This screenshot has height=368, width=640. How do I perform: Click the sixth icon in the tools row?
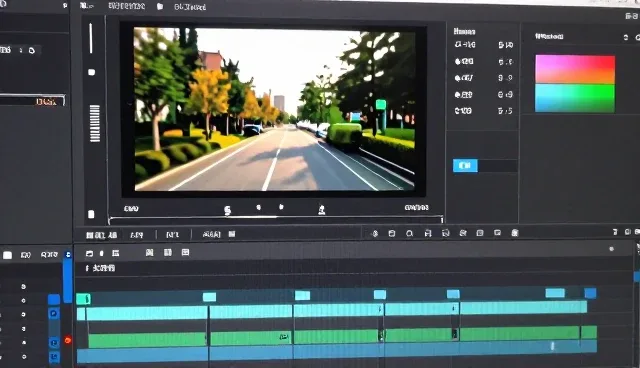point(463,233)
